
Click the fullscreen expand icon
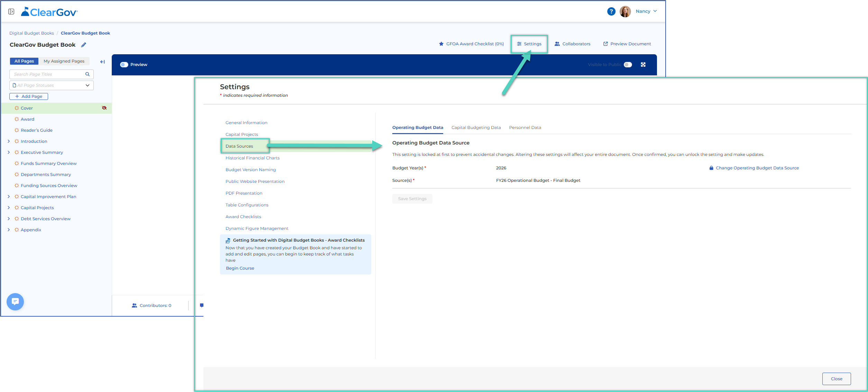click(x=643, y=65)
